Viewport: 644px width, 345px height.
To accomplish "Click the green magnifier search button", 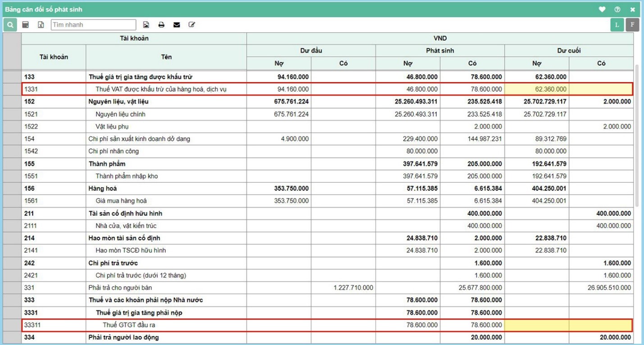I will (x=10, y=25).
